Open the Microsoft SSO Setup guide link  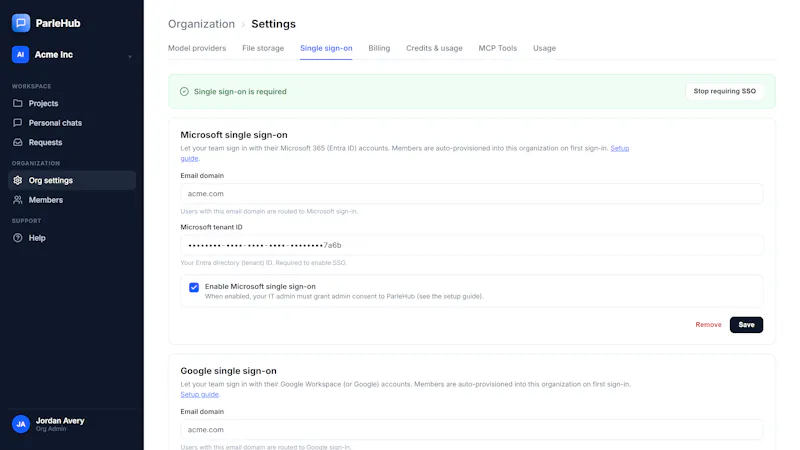pos(619,148)
